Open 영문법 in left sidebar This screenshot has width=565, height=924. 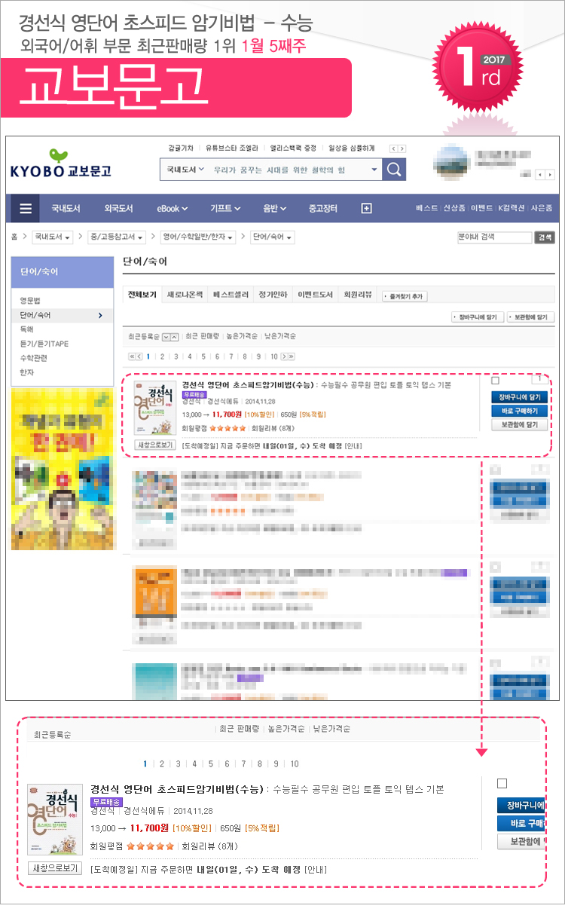(x=32, y=301)
